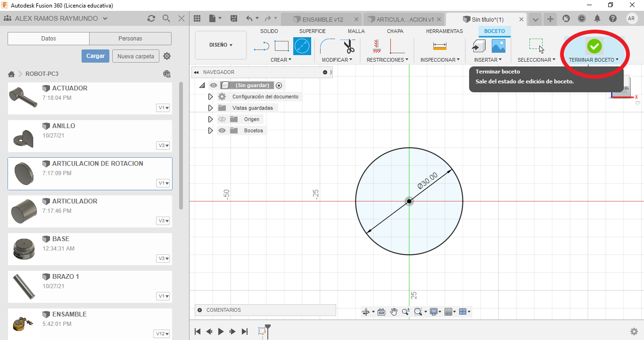Click the Insert image icon
The image size is (644, 340).
[x=498, y=46]
